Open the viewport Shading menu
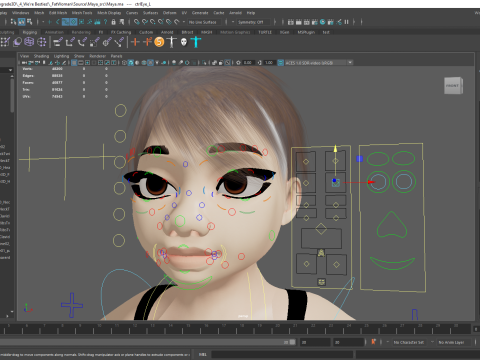Image resolution: width=480 pixels, height=360 pixels. click(41, 56)
